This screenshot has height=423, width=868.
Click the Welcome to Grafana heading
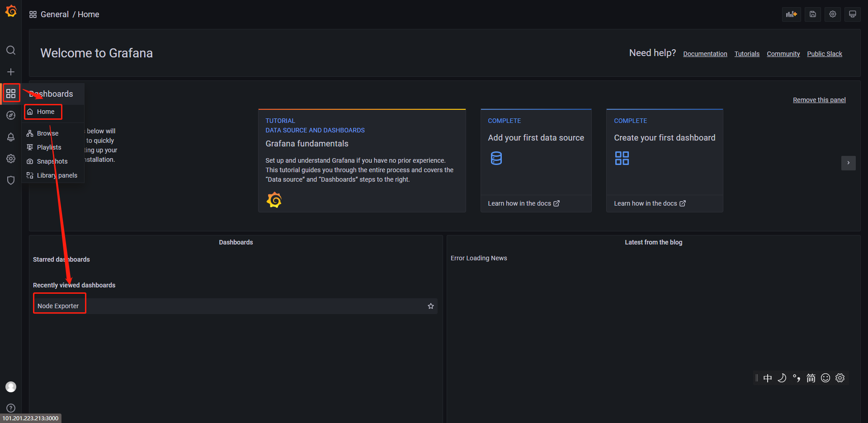tap(96, 53)
